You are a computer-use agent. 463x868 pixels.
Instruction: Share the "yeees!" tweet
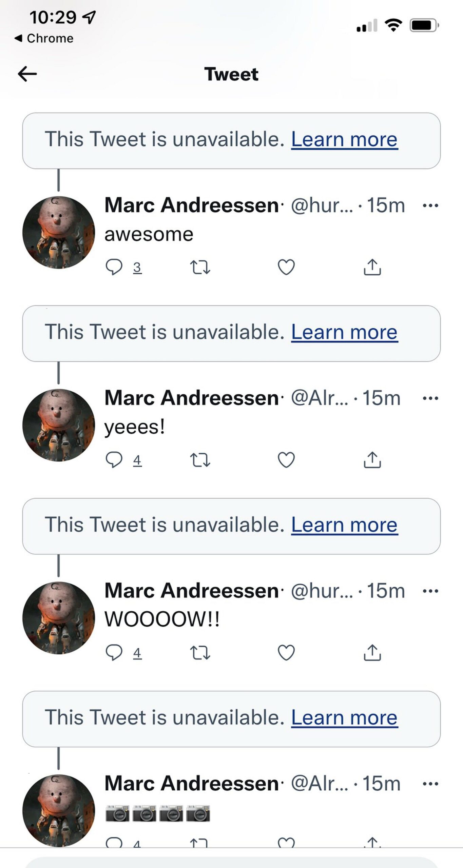[x=372, y=460]
